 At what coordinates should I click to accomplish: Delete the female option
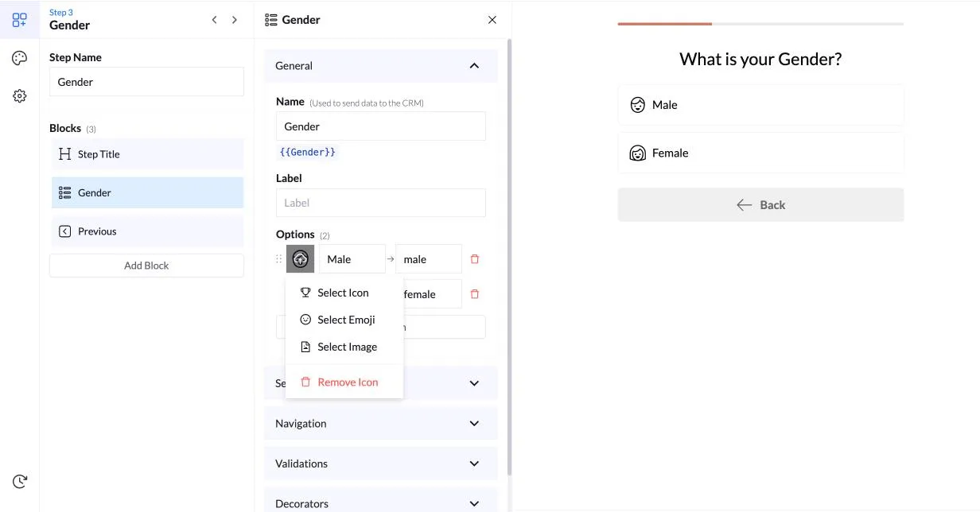[475, 294]
